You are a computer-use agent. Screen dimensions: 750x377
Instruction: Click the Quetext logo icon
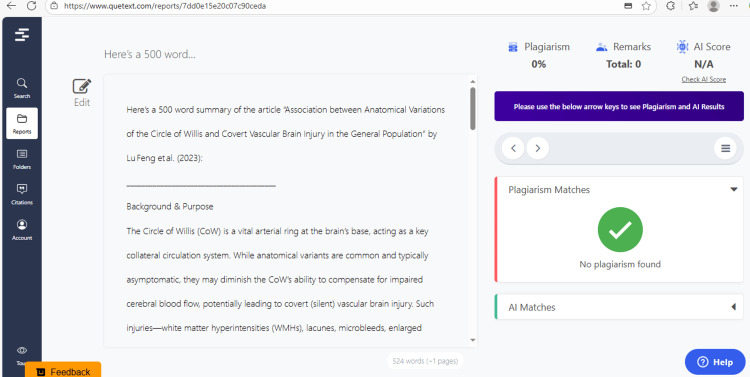coord(22,34)
